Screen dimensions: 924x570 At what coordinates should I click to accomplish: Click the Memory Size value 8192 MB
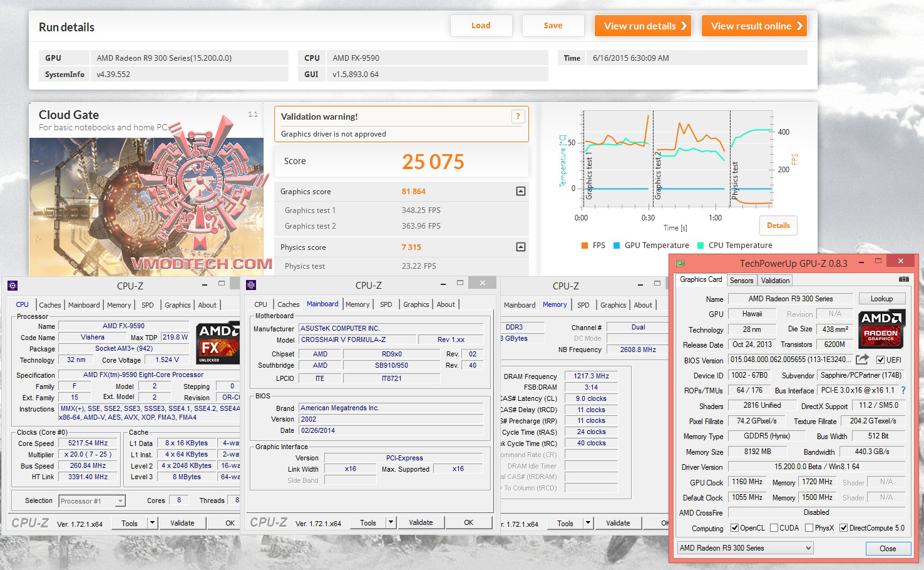757,452
